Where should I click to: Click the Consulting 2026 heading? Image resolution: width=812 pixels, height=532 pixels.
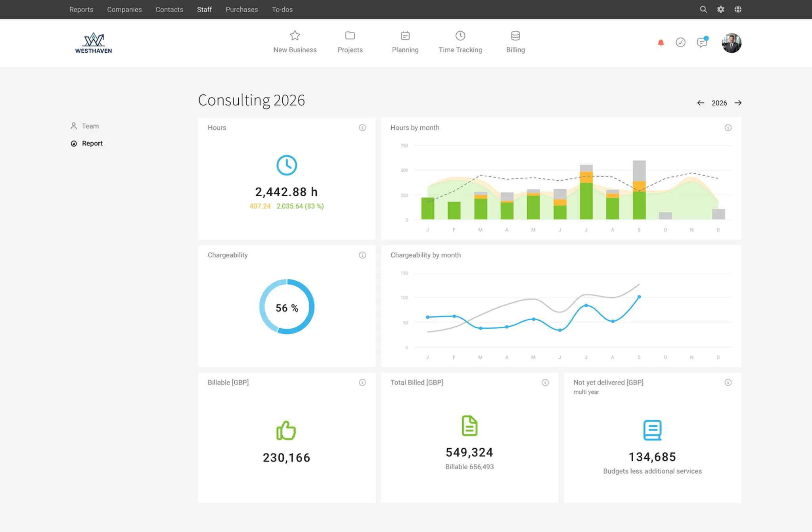pos(251,100)
